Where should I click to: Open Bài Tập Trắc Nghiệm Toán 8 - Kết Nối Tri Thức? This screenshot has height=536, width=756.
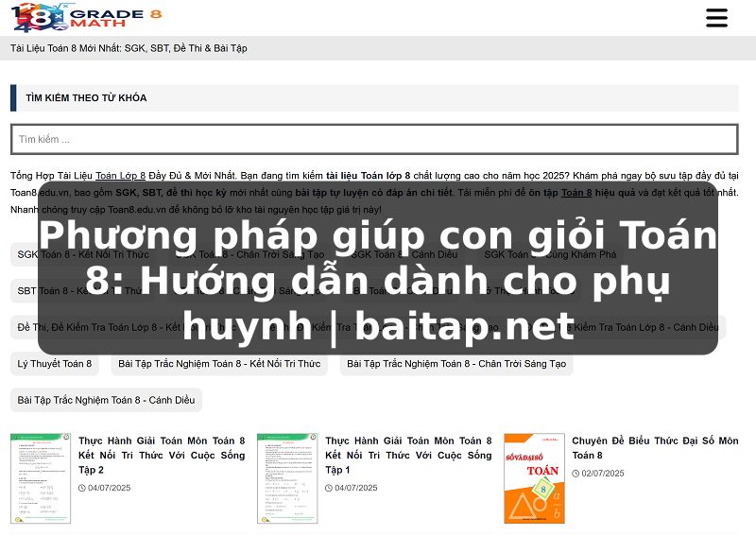pos(219,364)
